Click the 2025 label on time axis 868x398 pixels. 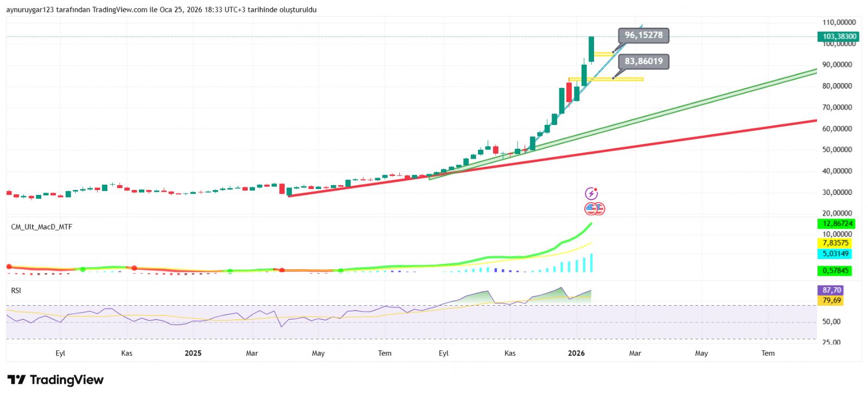(193, 353)
